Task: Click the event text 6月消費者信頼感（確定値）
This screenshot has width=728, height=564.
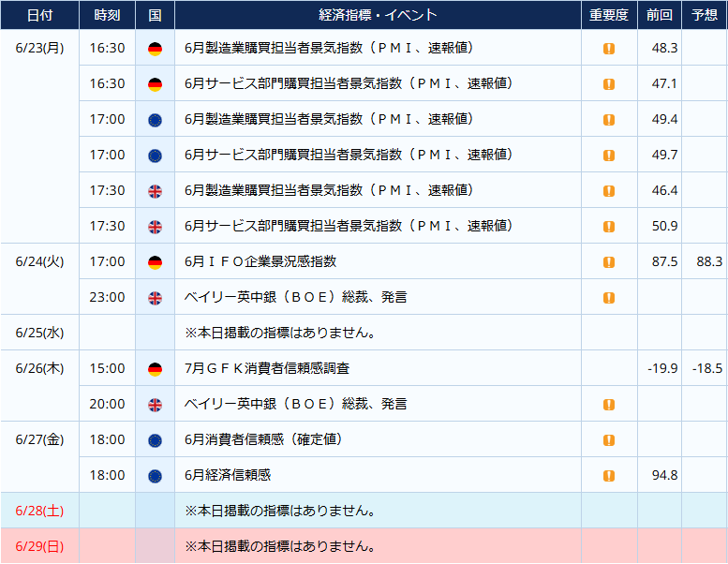Action: [263, 439]
